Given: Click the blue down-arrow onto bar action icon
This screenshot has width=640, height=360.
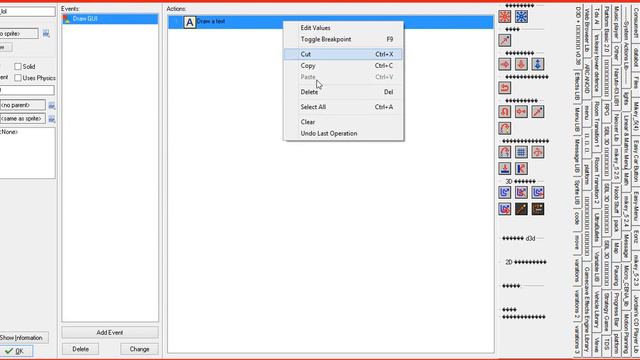Looking at the screenshot, I should point(505,169).
